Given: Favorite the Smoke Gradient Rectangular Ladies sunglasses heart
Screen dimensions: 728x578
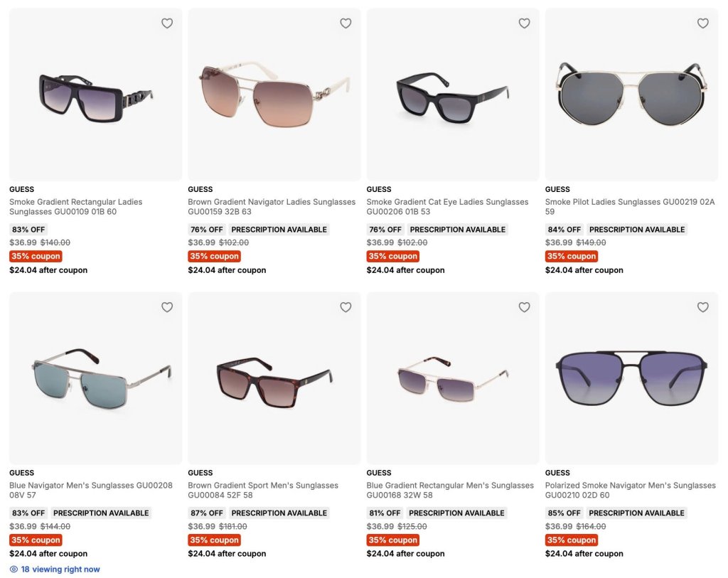Looking at the screenshot, I should pos(167,23).
